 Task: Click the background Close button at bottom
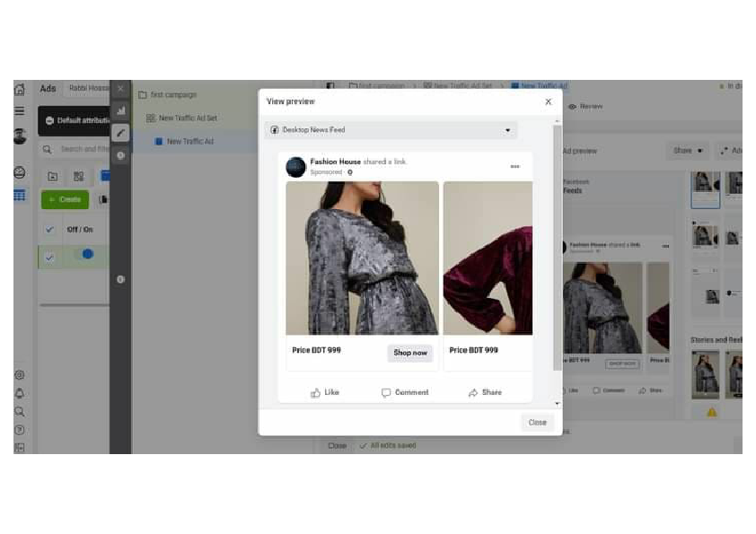pos(337,446)
